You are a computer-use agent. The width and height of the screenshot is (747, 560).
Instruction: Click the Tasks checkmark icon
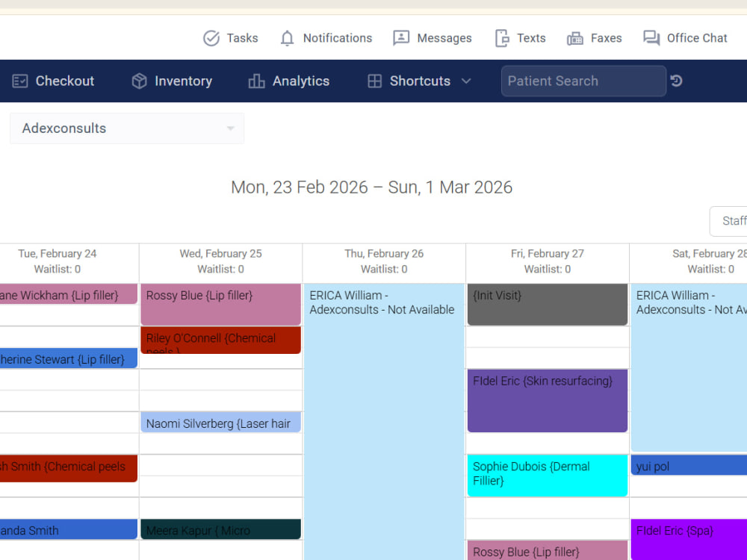(211, 38)
